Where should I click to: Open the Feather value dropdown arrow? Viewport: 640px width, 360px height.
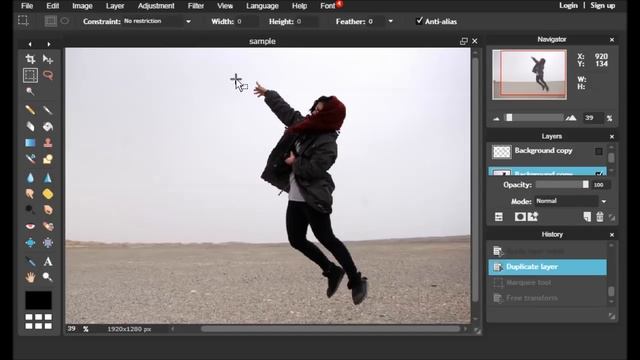pyautogui.click(x=391, y=21)
